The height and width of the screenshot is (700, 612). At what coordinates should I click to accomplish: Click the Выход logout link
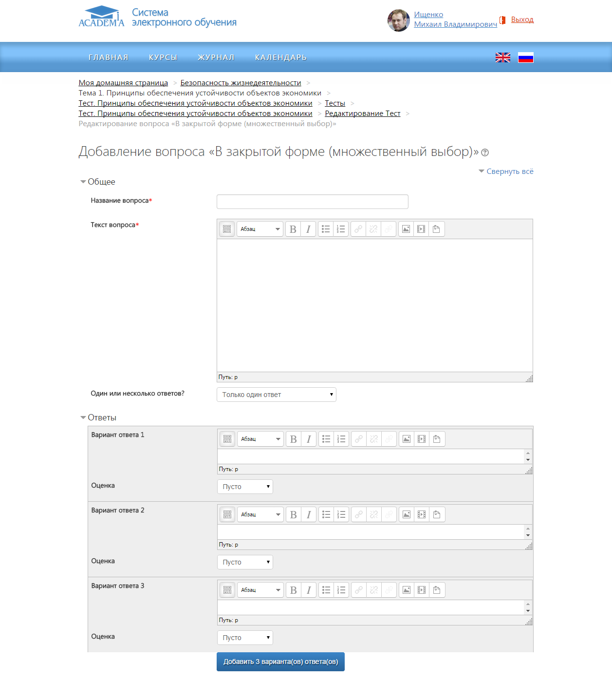tap(522, 19)
